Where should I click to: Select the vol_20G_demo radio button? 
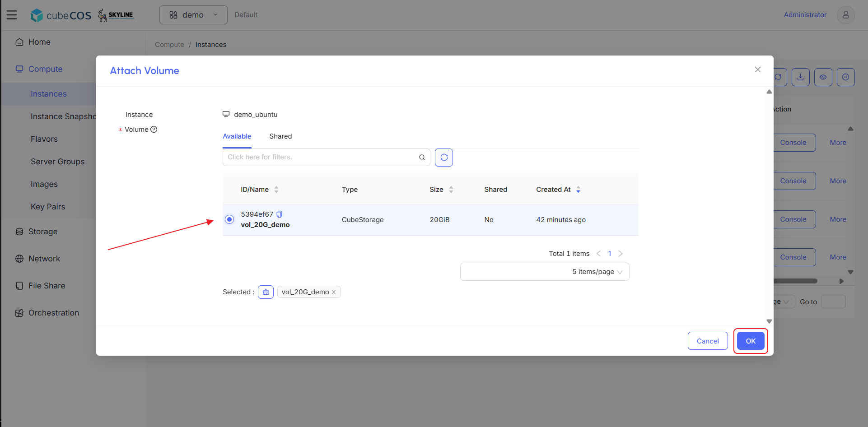click(x=229, y=219)
